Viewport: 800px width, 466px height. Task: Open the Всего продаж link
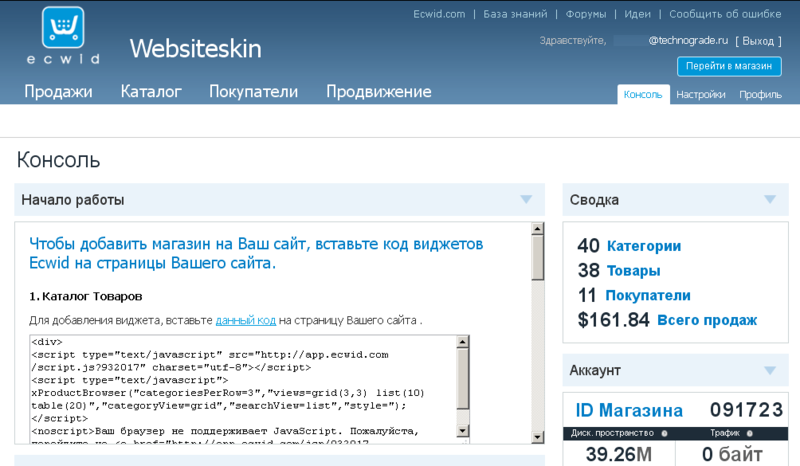pos(707,320)
